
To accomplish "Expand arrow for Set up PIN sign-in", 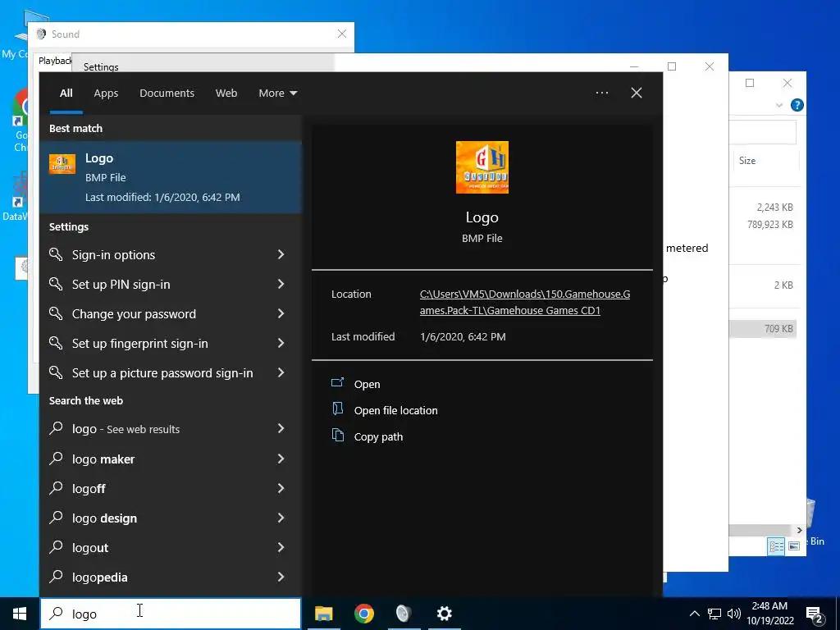I will point(281,284).
